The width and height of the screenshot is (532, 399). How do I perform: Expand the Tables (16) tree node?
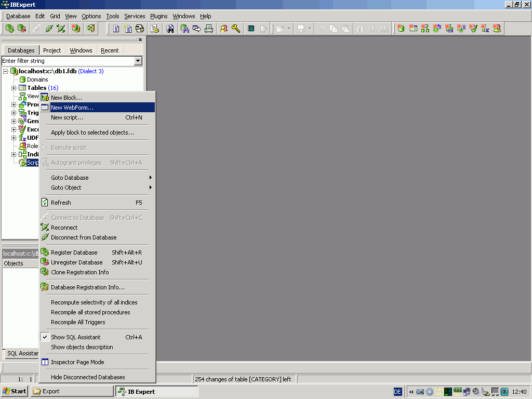click(x=14, y=88)
